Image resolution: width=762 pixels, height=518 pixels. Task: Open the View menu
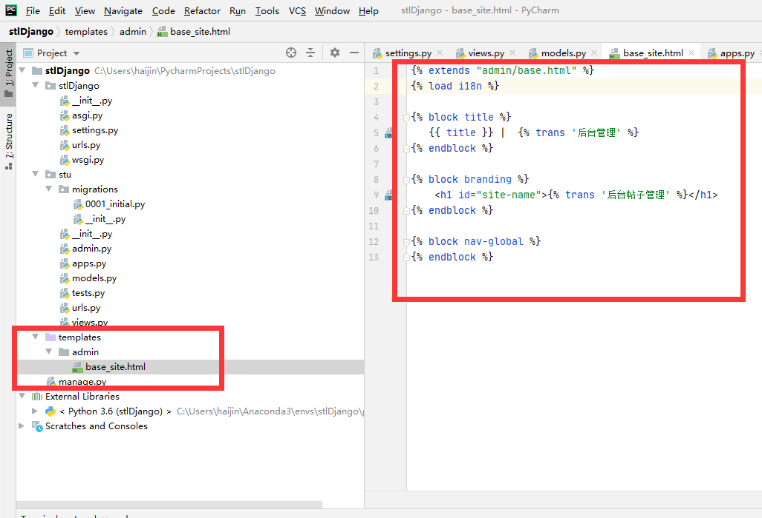tap(85, 11)
